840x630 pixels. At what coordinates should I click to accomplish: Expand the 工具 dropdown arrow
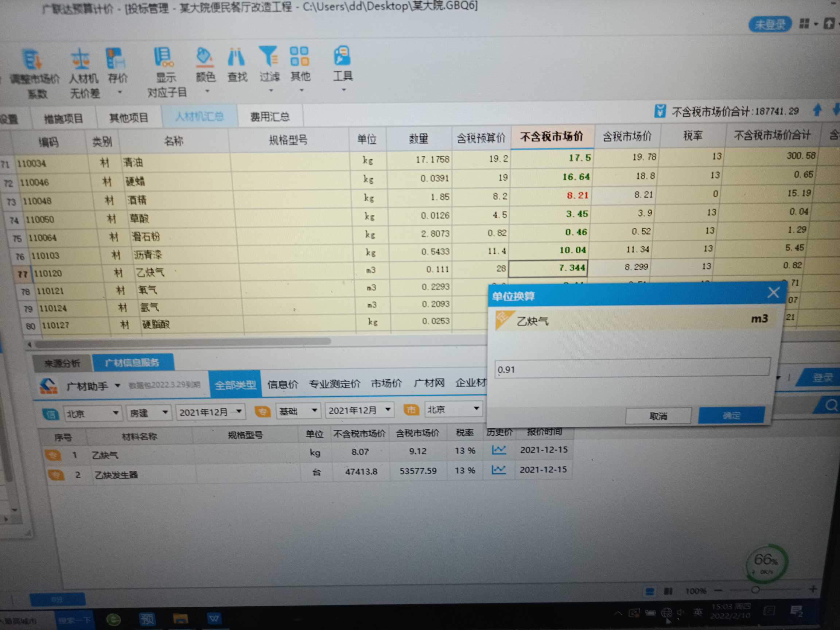[344, 90]
